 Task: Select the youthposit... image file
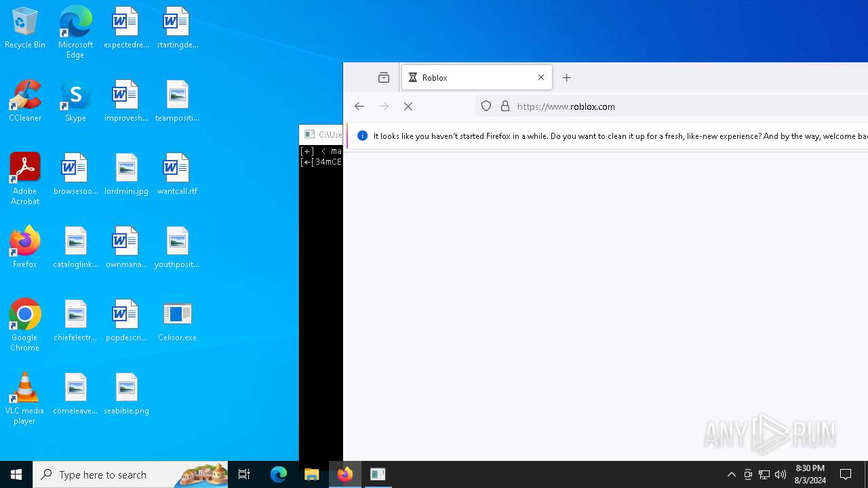[177, 248]
